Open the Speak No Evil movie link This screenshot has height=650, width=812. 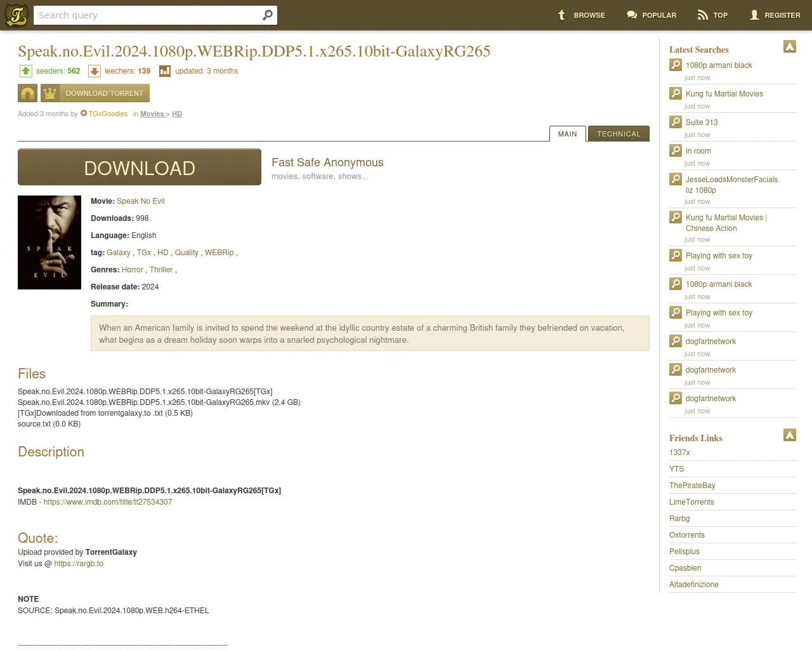click(141, 201)
